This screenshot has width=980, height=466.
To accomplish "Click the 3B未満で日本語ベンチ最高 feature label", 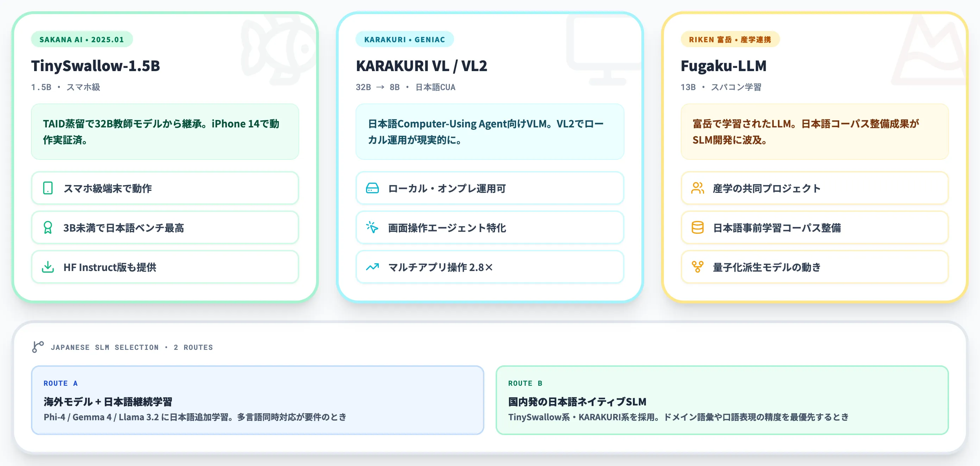I will point(124,228).
